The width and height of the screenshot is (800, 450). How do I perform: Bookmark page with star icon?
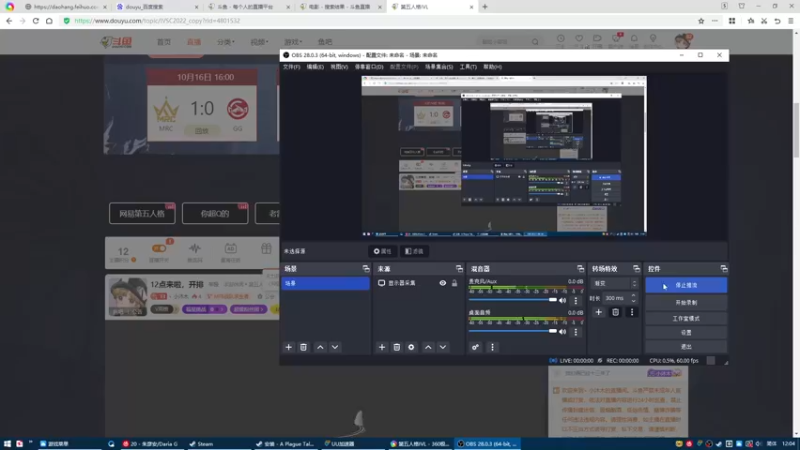pos(701,21)
